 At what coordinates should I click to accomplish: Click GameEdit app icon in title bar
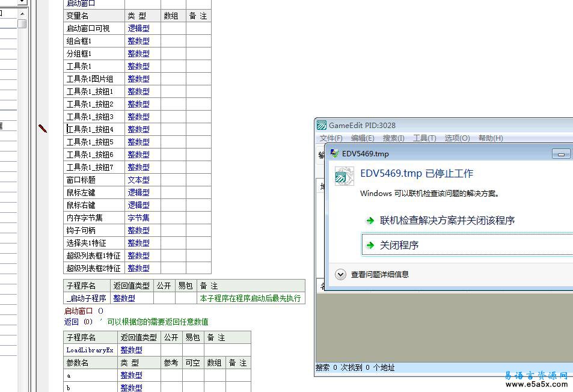click(322, 125)
